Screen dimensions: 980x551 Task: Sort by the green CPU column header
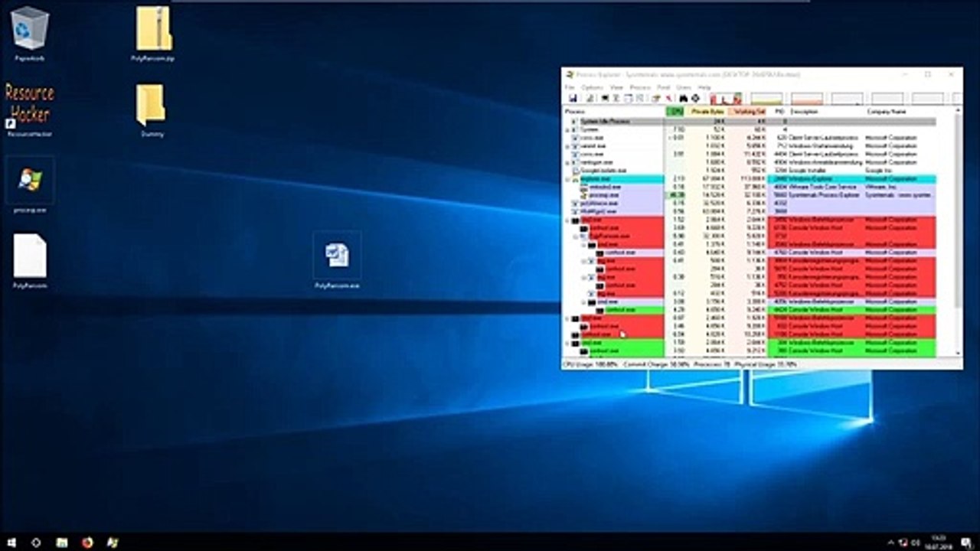675,112
